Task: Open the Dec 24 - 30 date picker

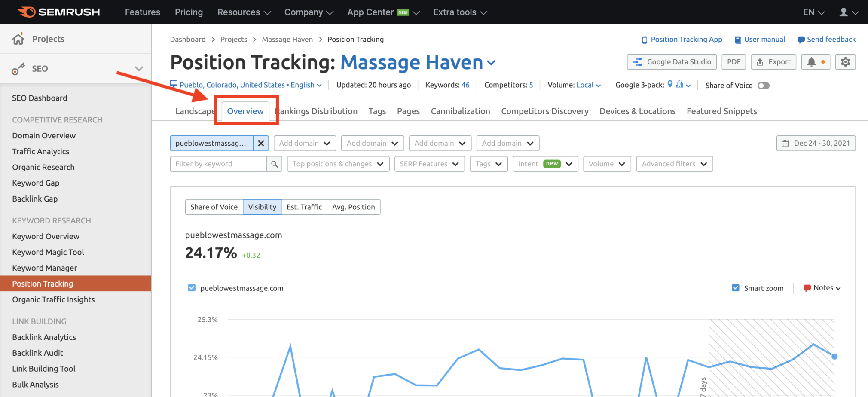Action: (x=816, y=143)
